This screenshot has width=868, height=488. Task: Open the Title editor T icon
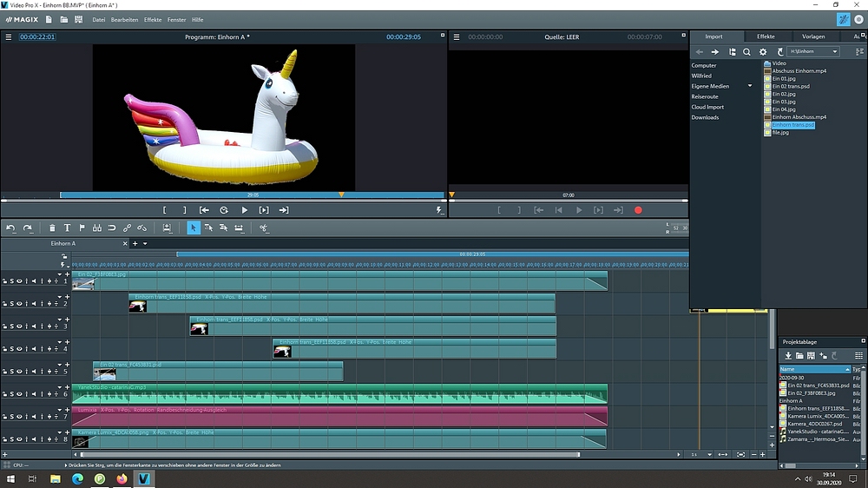point(67,228)
